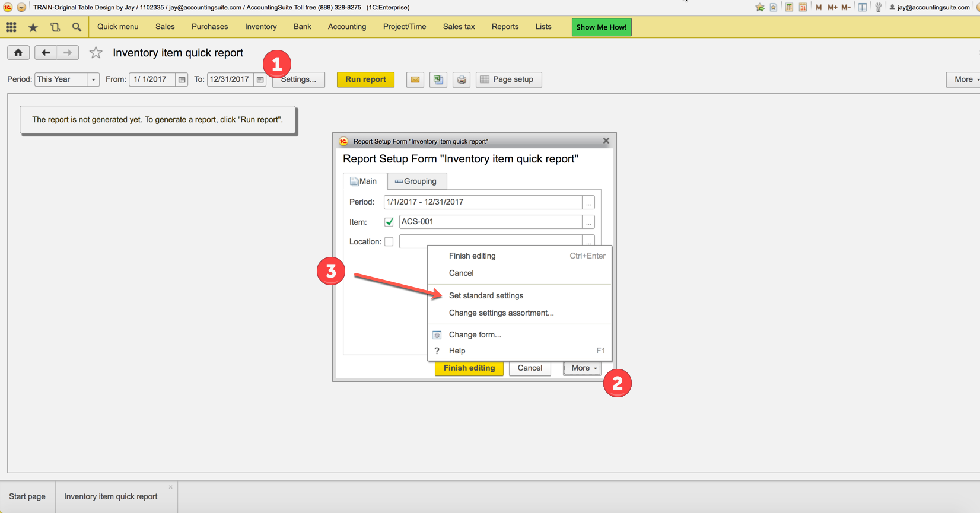Image resolution: width=980 pixels, height=513 pixels.
Task: Choose Finish editing in the context menu
Action: 520,256
